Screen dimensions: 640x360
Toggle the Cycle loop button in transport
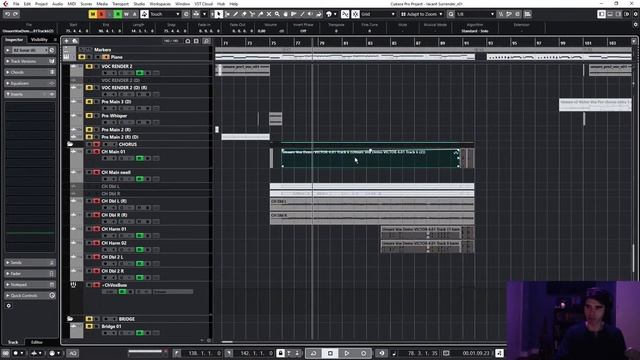313,353
